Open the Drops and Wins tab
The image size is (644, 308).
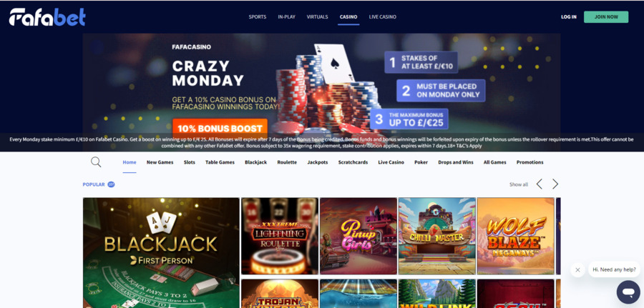tap(456, 162)
